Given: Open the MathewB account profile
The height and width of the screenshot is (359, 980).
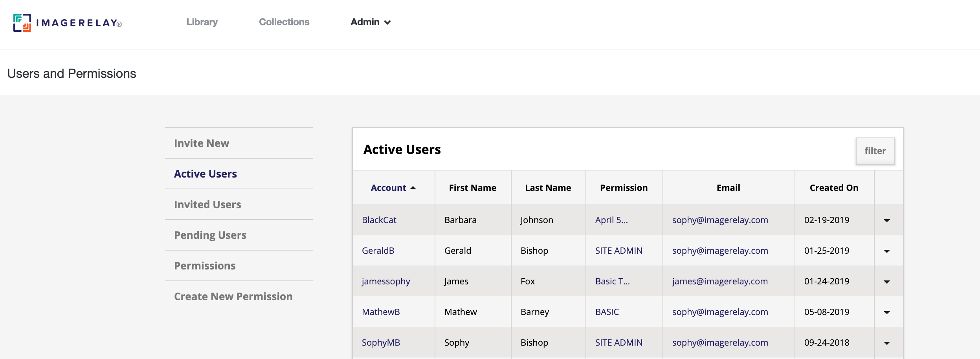Looking at the screenshot, I should 380,311.
